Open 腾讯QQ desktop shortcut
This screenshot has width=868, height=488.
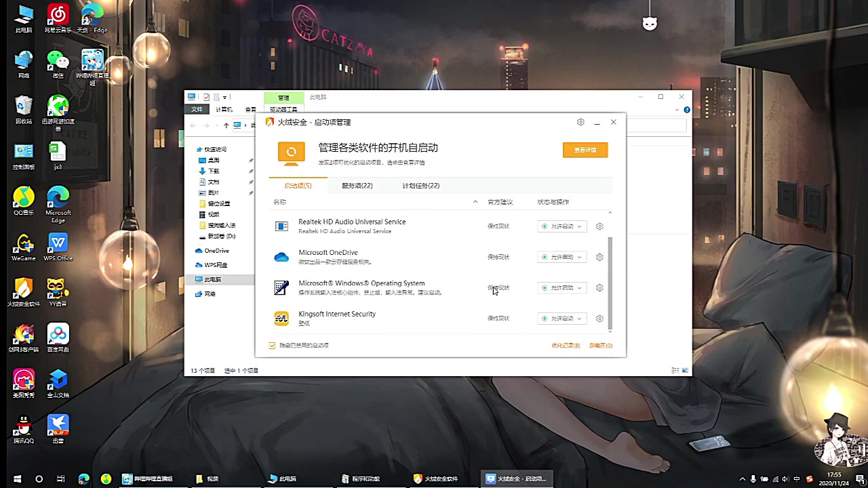(24, 428)
